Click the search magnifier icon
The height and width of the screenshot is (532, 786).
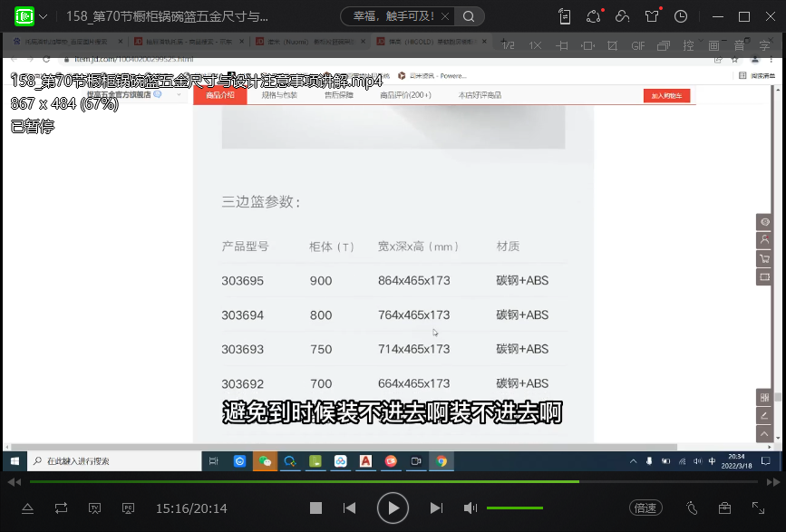[x=468, y=16]
